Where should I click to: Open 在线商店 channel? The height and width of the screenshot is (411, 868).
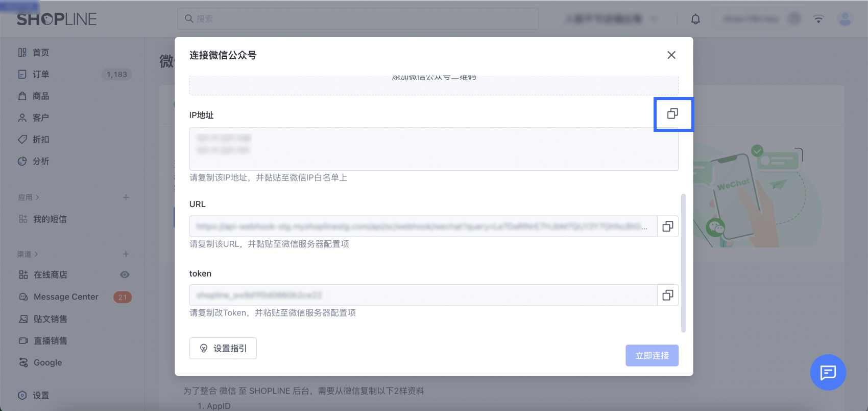(x=50, y=275)
